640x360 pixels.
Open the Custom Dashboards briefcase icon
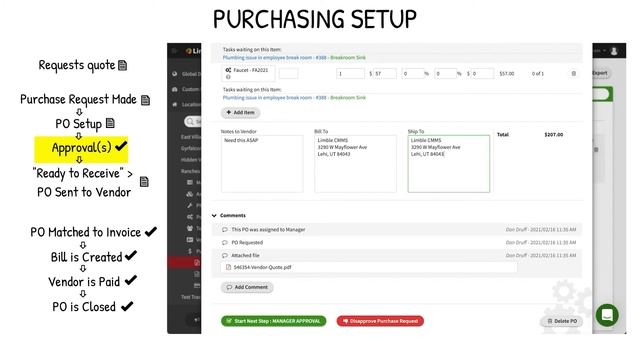(x=175, y=89)
